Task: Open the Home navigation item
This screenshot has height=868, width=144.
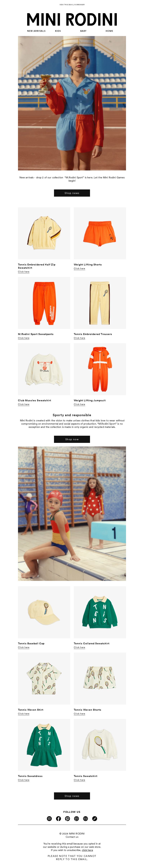Action: pos(109,31)
